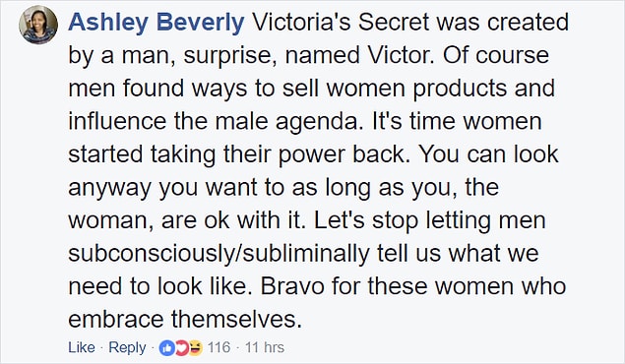Open Ashley Beverly's profile picture
Viewport: 625px width, 364px height.
coord(38,25)
